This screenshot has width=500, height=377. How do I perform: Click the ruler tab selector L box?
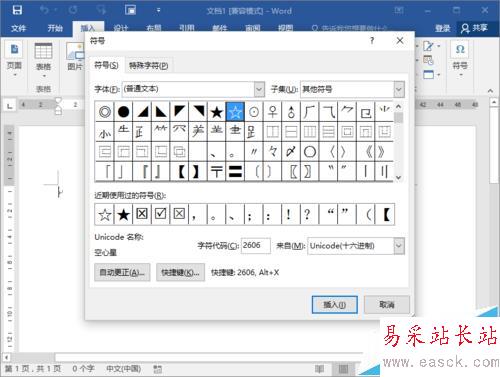click(x=9, y=106)
